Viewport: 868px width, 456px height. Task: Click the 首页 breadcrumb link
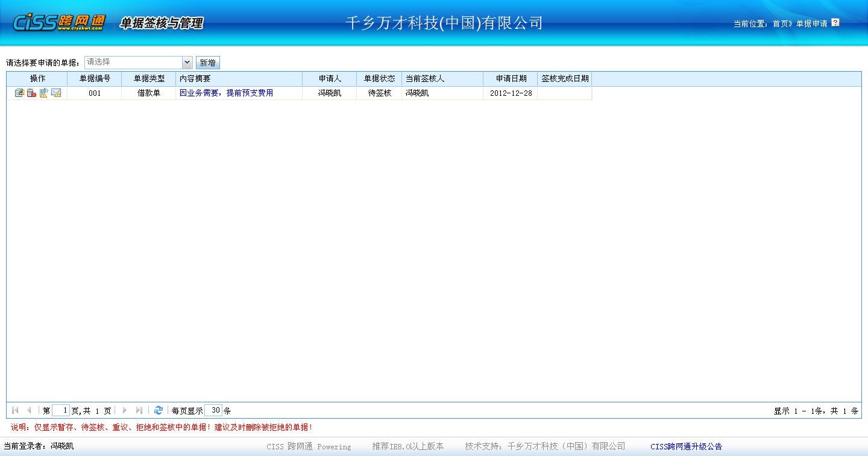780,23
